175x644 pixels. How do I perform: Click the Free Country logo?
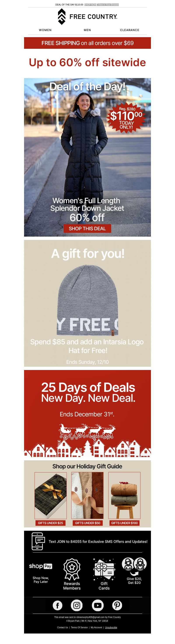[87, 16]
